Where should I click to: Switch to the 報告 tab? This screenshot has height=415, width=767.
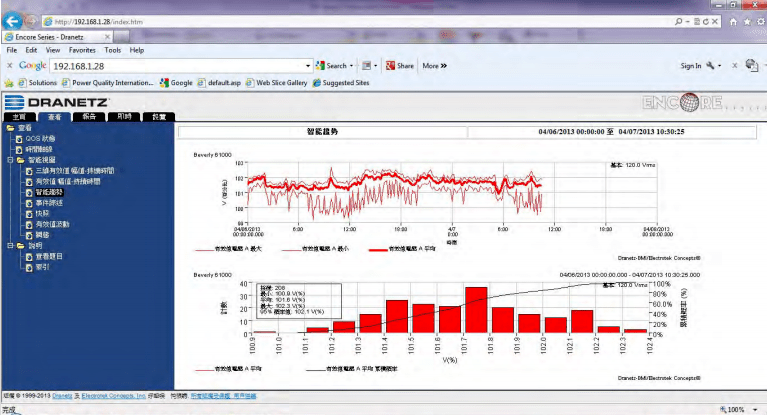click(x=90, y=117)
